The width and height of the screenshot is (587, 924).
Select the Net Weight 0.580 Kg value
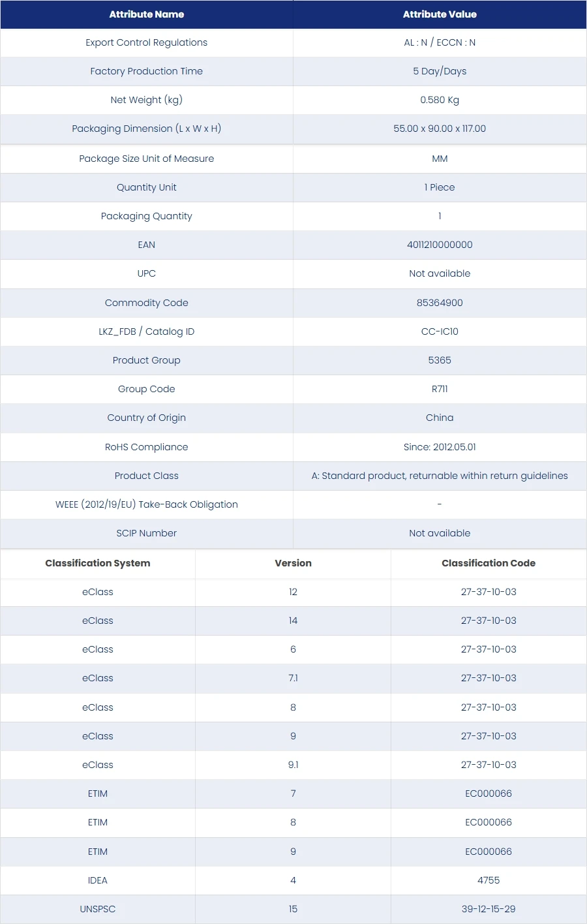coord(440,100)
